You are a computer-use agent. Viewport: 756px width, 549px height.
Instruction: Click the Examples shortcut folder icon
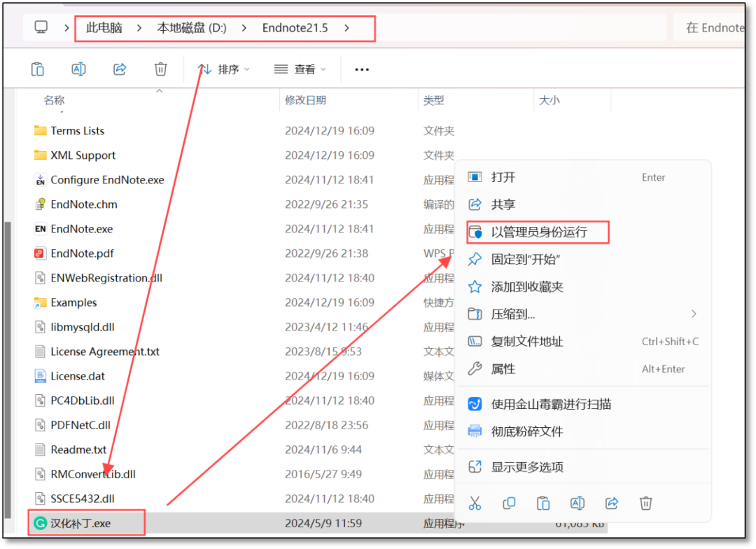(x=41, y=303)
